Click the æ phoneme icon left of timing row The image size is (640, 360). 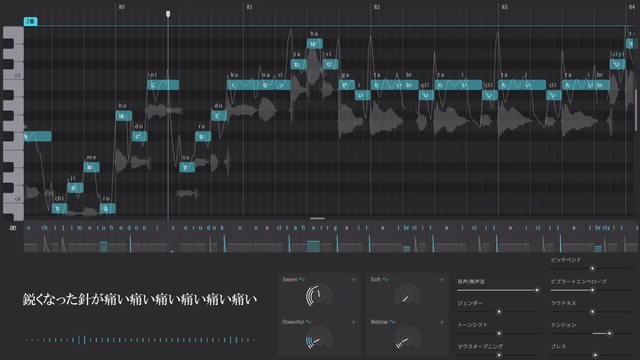[x=13, y=228]
